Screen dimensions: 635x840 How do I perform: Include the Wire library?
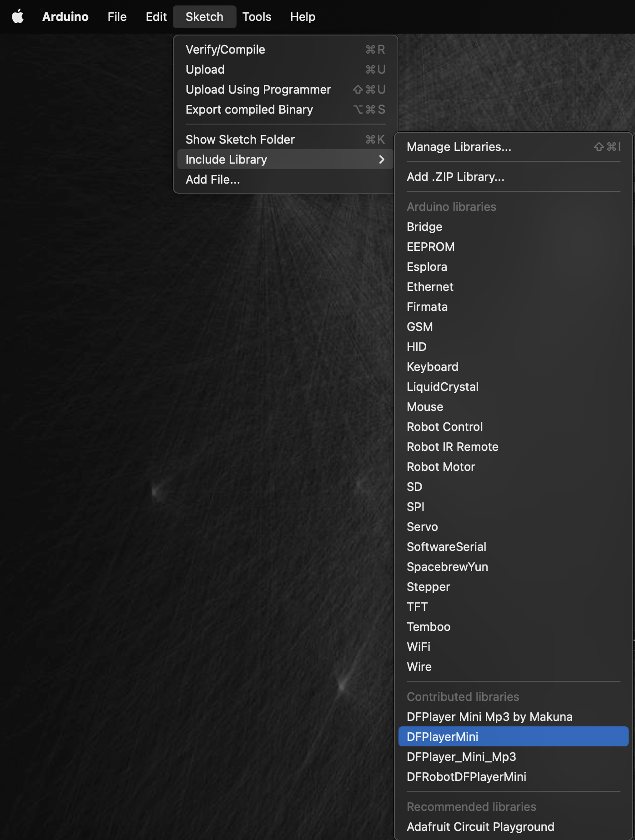click(x=513, y=667)
